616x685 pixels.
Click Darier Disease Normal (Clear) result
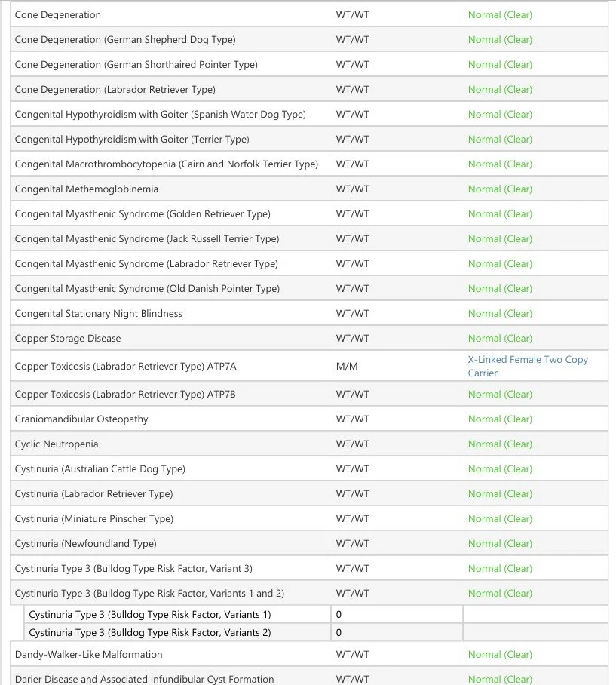500,679
